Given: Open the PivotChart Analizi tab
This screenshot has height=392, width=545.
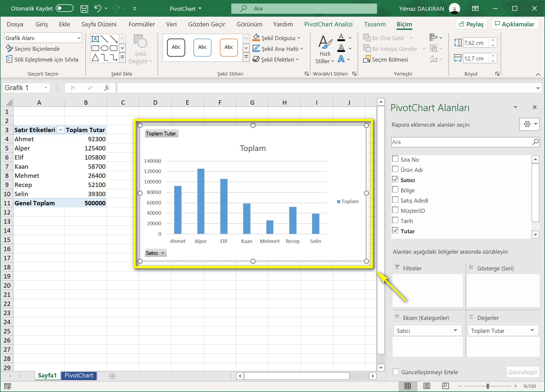Looking at the screenshot, I should (328, 24).
